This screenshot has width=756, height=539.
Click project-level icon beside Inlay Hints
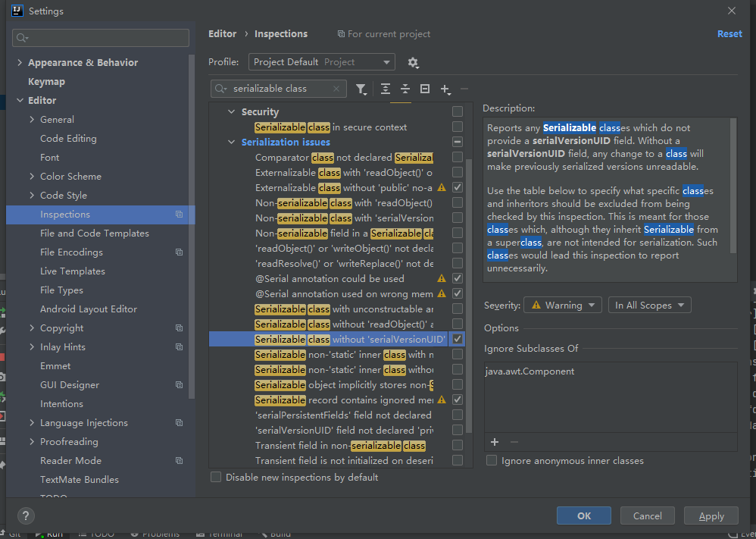pyautogui.click(x=180, y=347)
